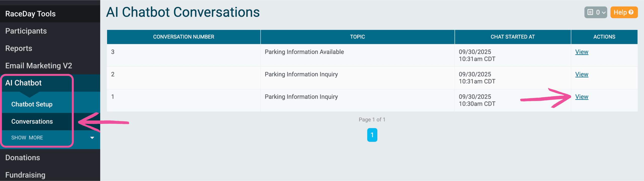Viewport: 644px width, 181px height.
Task: Open Email Marketing V2 in the sidebar
Action: (39, 66)
